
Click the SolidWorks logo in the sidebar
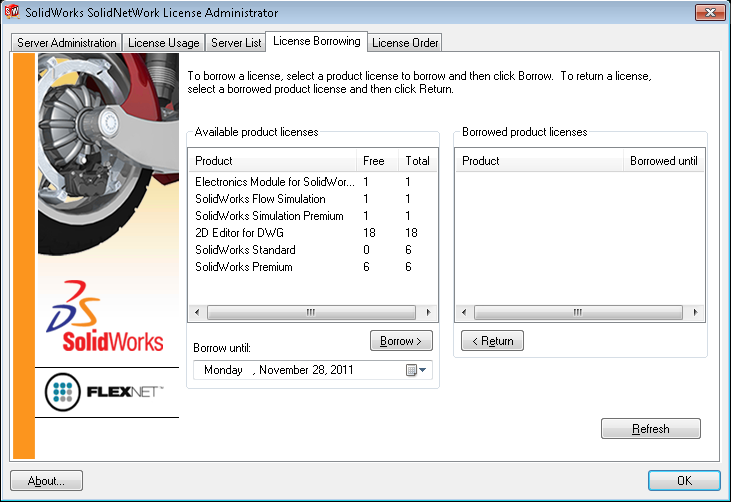pyautogui.click(x=107, y=317)
